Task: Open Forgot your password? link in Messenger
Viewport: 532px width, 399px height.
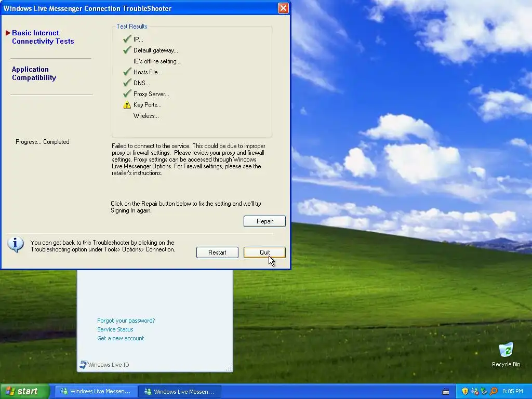Action: coord(126,321)
